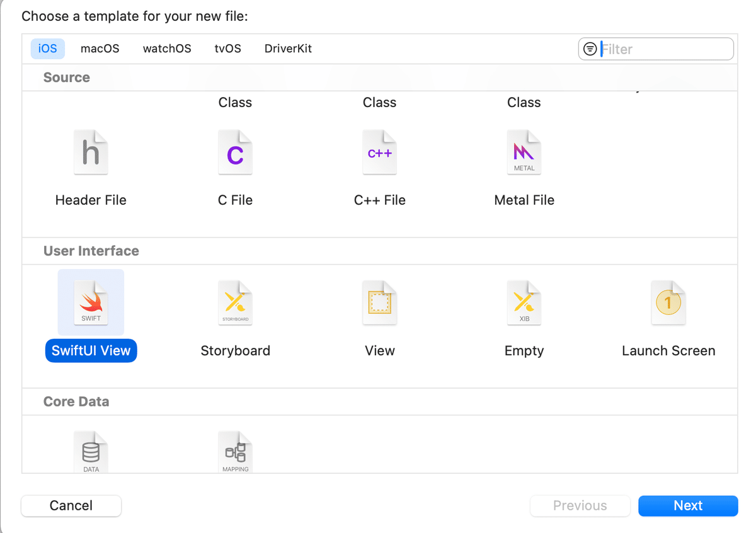Choose the Storyboard template icon
The width and height of the screenshot is (756, 533).
(x=235, y=303)
